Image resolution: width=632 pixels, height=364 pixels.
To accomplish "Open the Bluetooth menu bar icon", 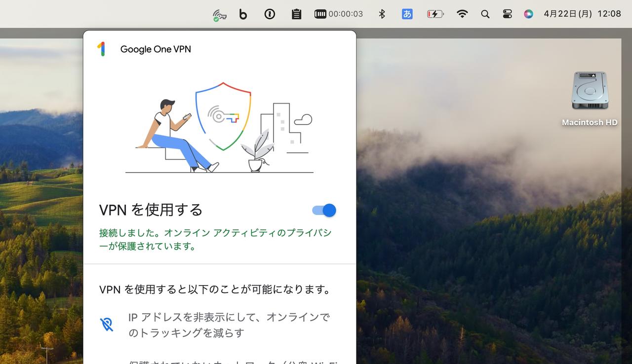I will 382,14.
